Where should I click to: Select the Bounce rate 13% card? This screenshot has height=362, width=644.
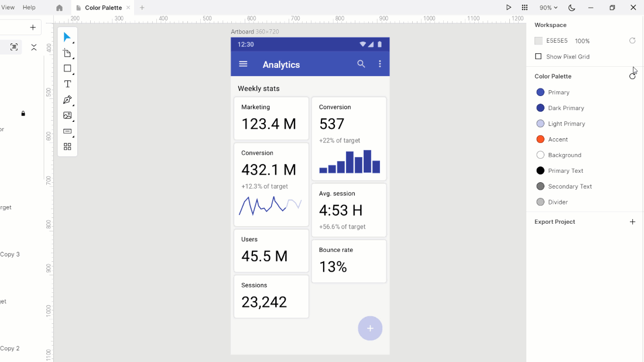[349, 261]
